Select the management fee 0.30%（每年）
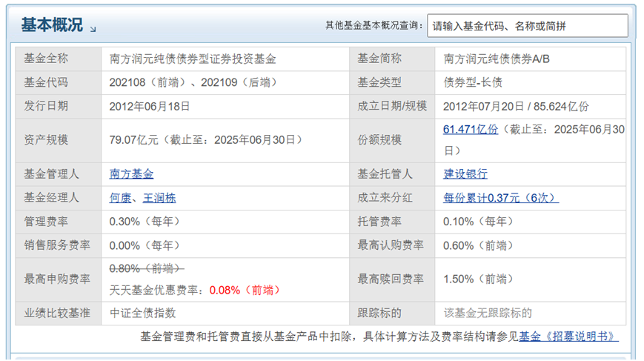The image size is (644, 361). [x=147, y=222]
